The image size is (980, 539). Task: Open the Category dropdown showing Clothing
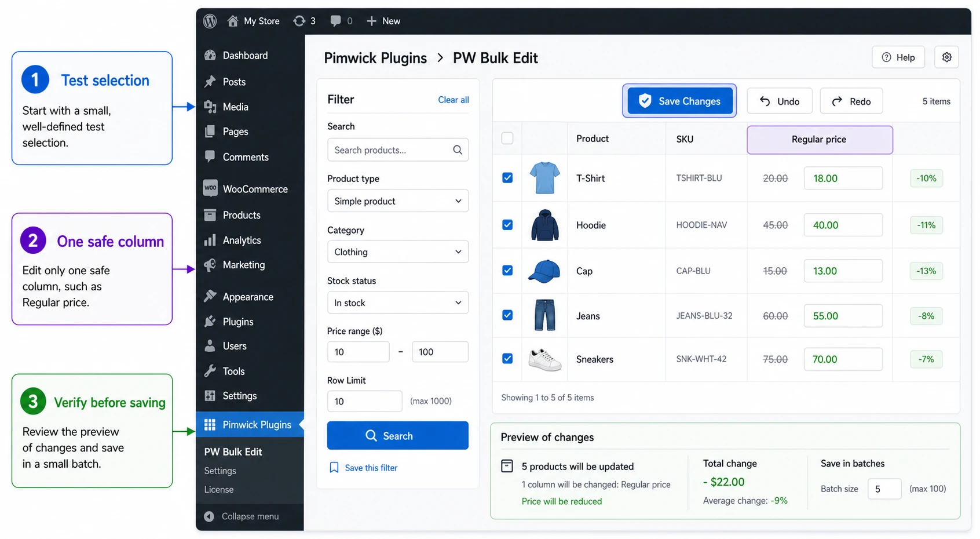point(398,252)
